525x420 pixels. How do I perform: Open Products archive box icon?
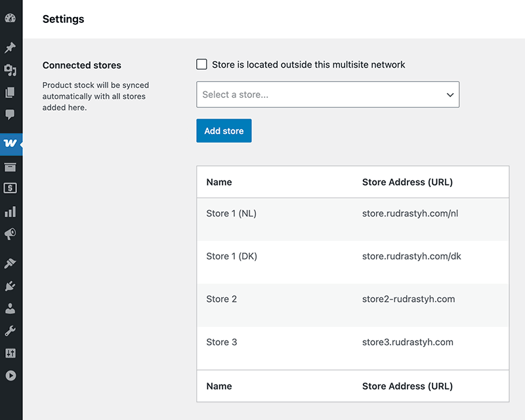[10, 167]
